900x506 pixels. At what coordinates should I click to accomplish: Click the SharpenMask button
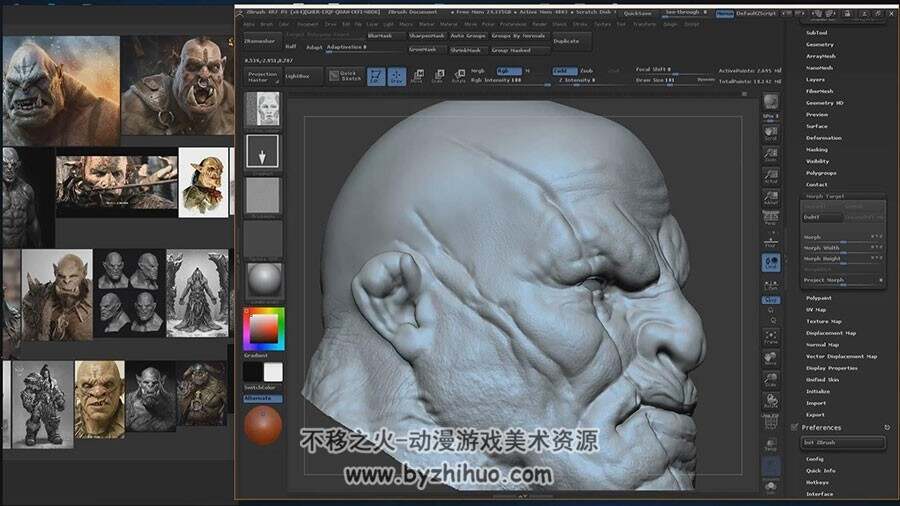pos(426,36)
